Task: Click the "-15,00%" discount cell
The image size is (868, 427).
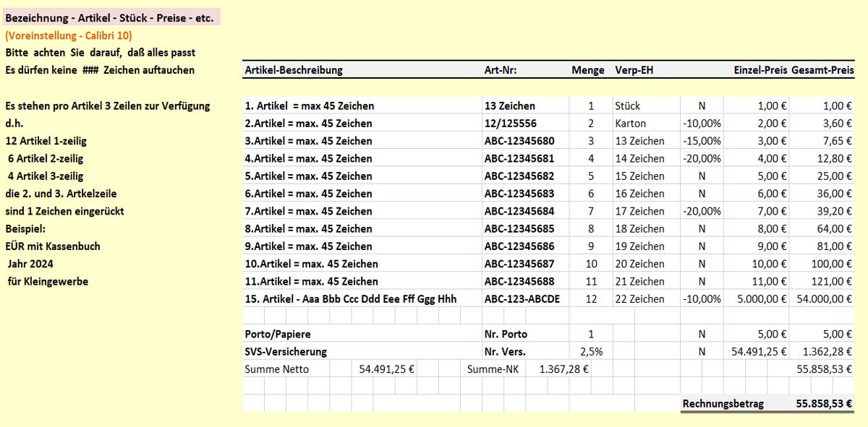Action: [702, 141]
